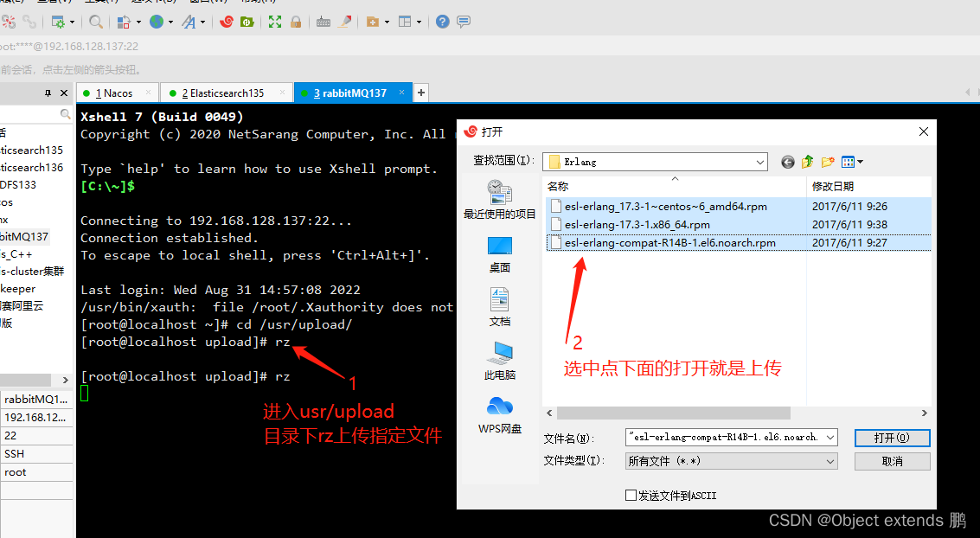
Task: Expand the file name combo box
Action: coord(830,438)
